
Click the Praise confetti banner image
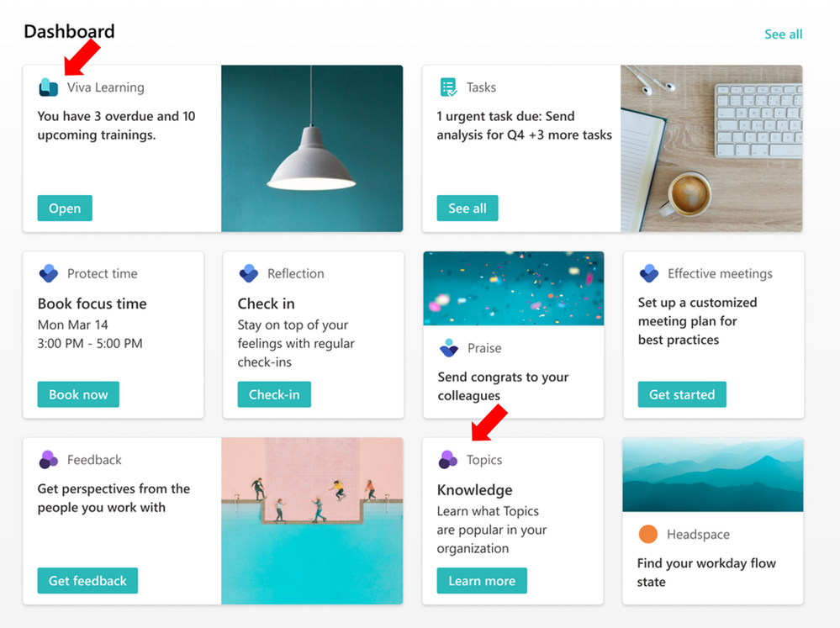pos(513,288)
